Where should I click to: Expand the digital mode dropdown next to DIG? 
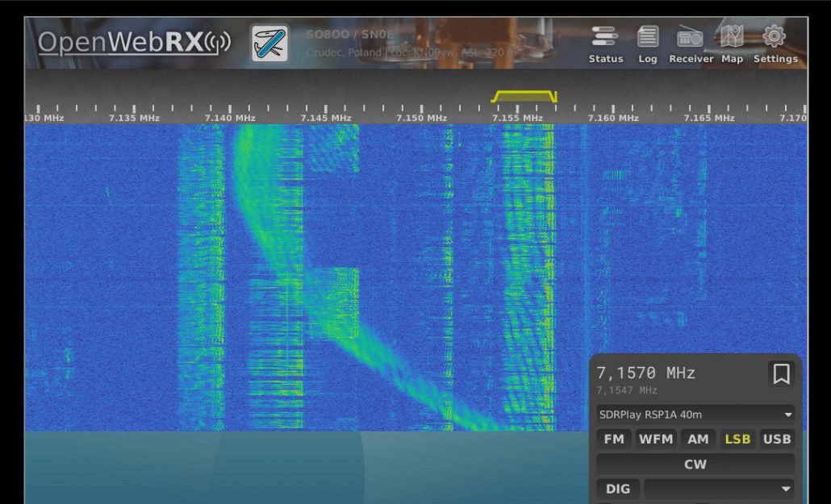pyautogui.click(x=719, y=489)
